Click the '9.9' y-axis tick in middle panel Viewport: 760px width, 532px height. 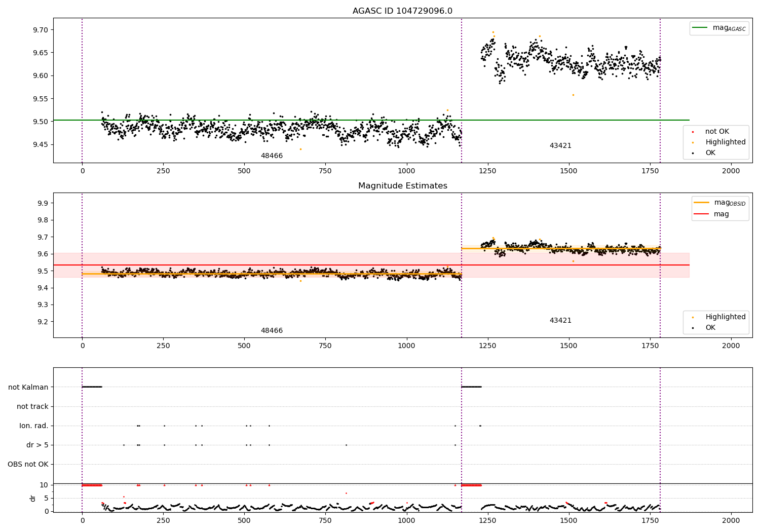[x=43, y=203]
